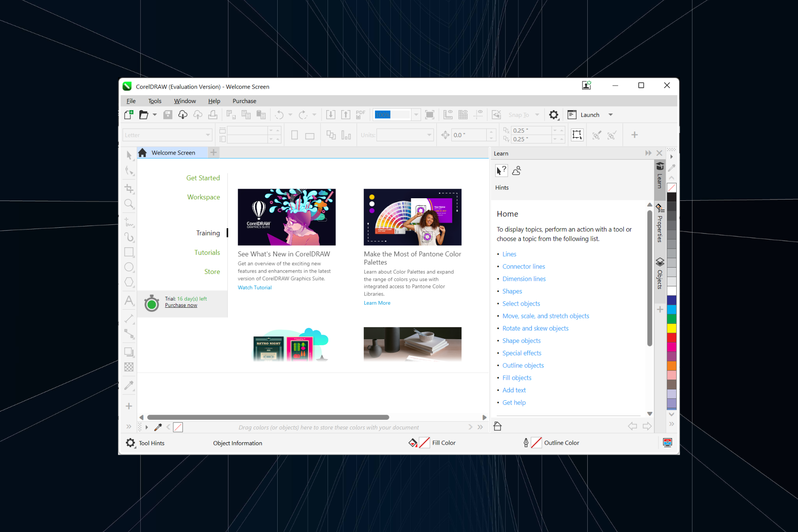Open the Tools menu
Image resolution: width=798 pixels, height=532 pixels.
pyautogui.click(x=155, y=101)
